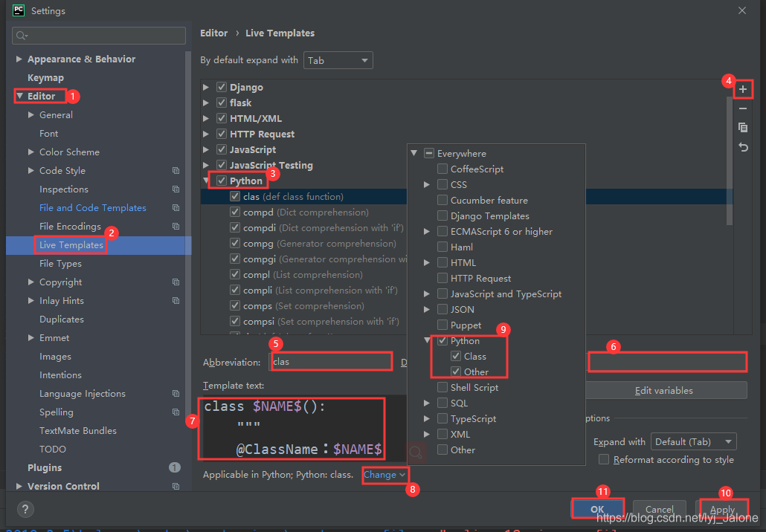Click project-level icon beside Version Control

pos(176,486)
